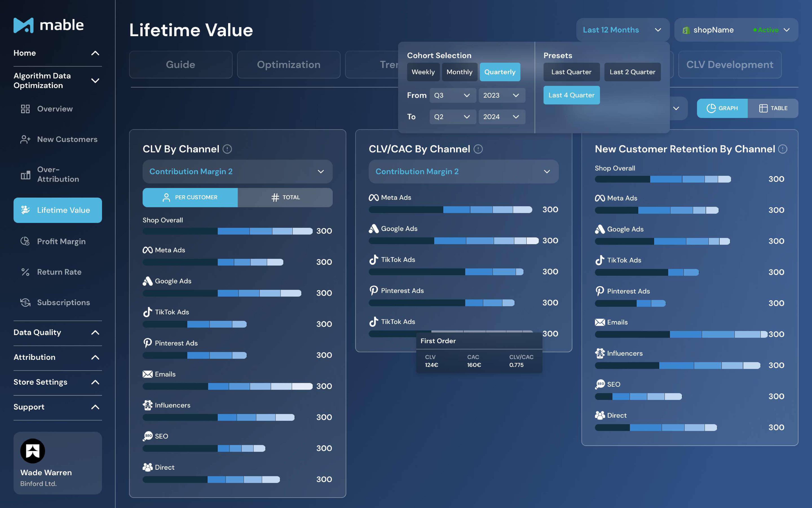Viewport: 812px width, 508px height.
Task: Choose the Last Quarter preset
Action: click(571, 72)
